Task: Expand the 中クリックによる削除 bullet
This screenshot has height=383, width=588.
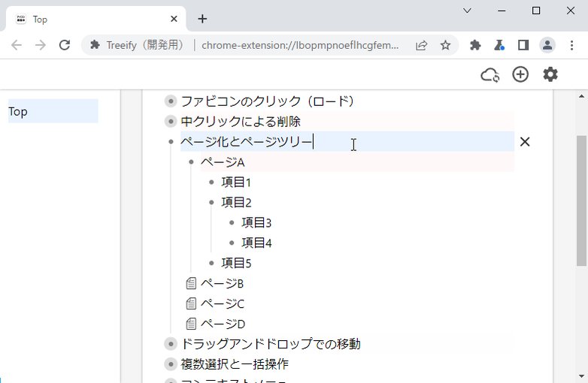Action: click(x=171, y=122)
